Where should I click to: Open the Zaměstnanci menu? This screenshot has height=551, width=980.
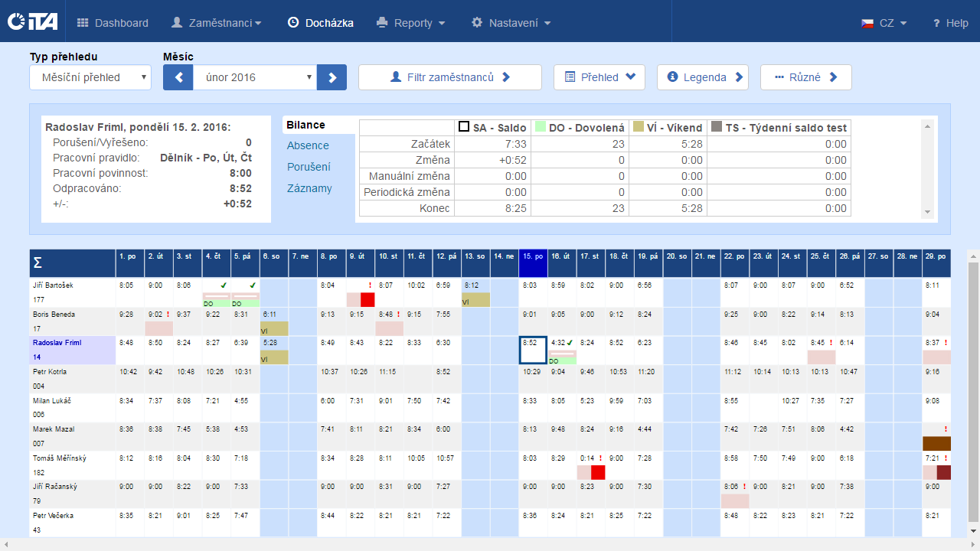pos(217,23)
